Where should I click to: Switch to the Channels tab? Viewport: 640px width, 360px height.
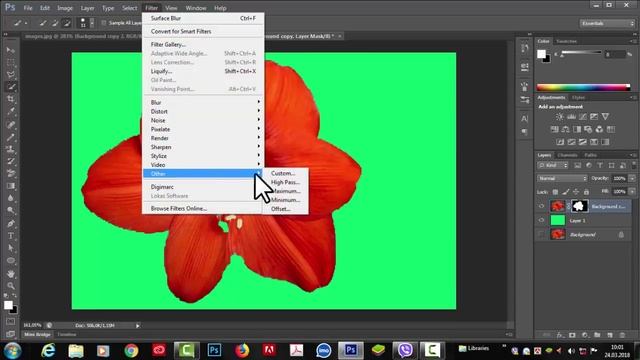point(567,155)
